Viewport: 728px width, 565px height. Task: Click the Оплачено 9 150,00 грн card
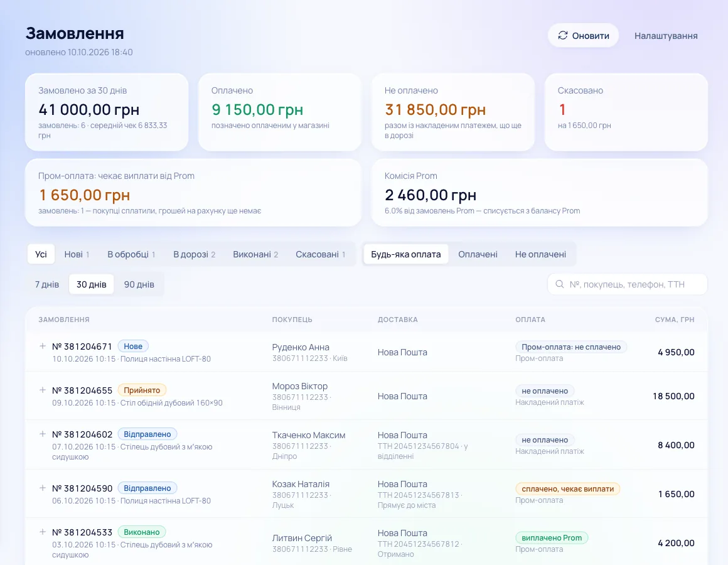279,112
